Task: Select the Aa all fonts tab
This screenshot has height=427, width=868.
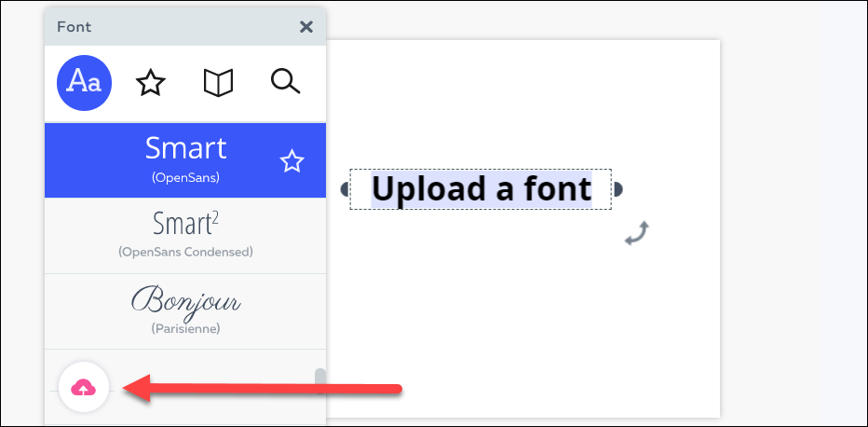Action: (84, 82)
